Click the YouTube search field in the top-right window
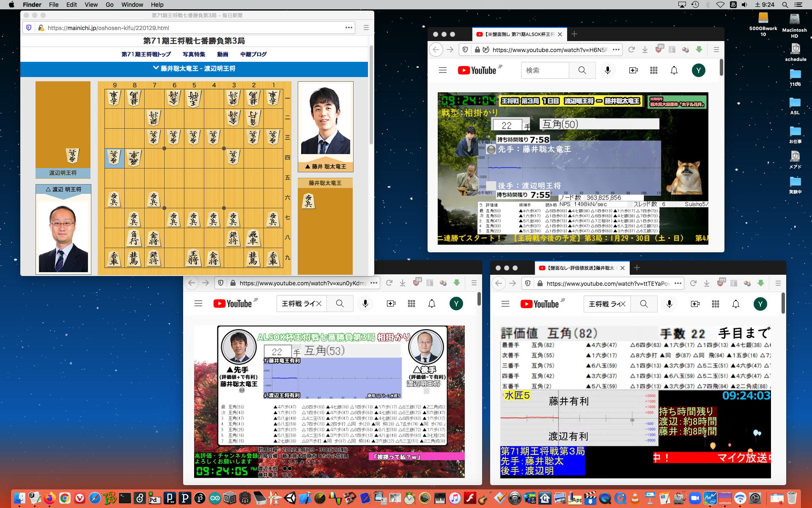This screenshot has width=812, height=508. click(x=545, y=70)
